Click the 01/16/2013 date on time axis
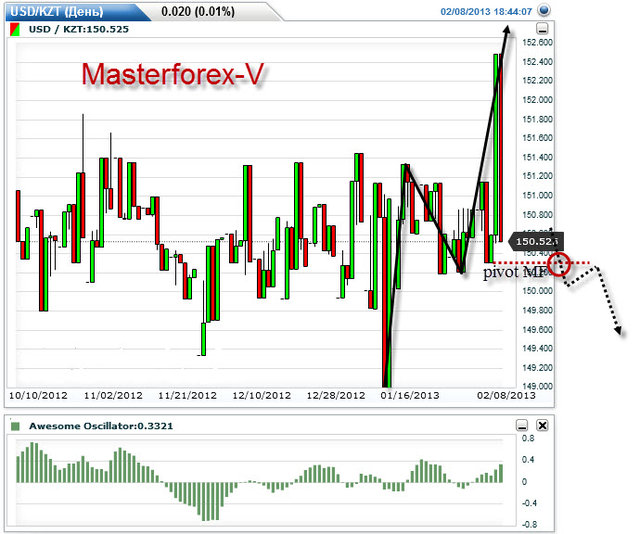This screenshot has width=640, height=534. pos(408,396)
